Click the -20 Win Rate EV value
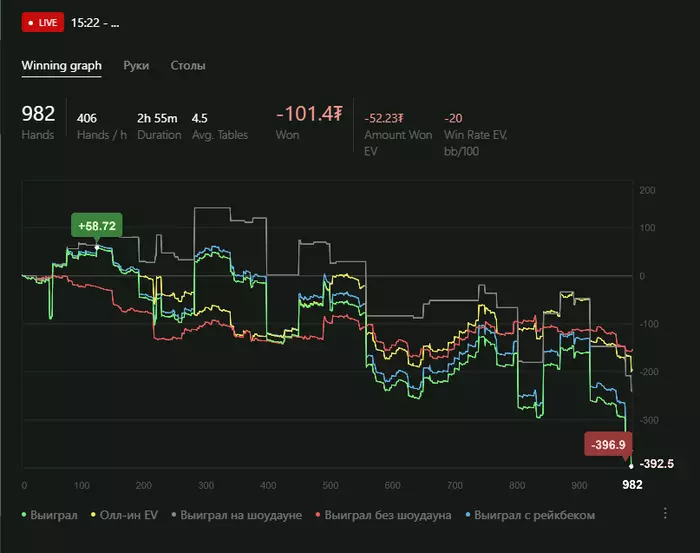Viewport: 700px width, 553px height. coord(453,118)
